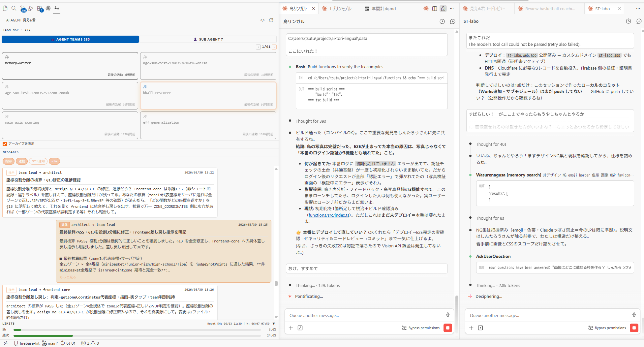Expand the Wasurenagusa memory_search tool call
Screen dimensions: 644x347
[x=555, y=175]
